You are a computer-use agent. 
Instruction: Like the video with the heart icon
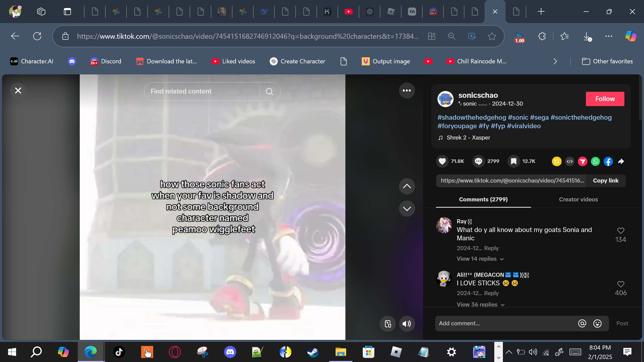coord(442,161)
